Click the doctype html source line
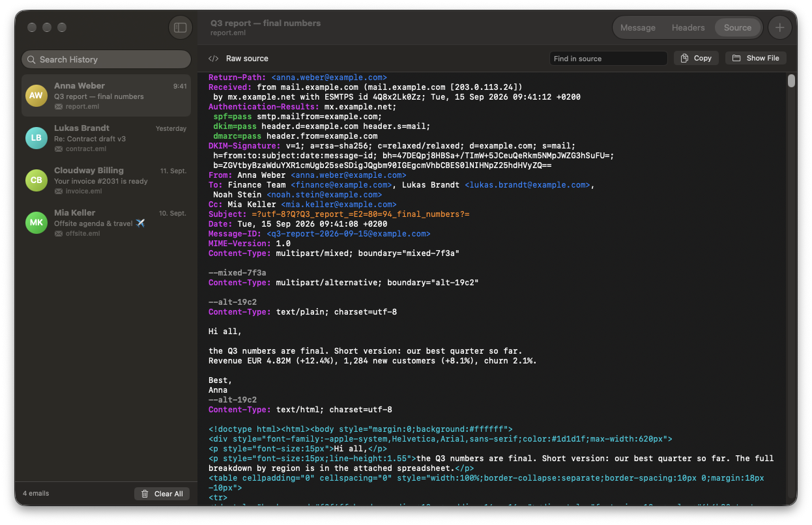812x525 pixels. [360, 429]
